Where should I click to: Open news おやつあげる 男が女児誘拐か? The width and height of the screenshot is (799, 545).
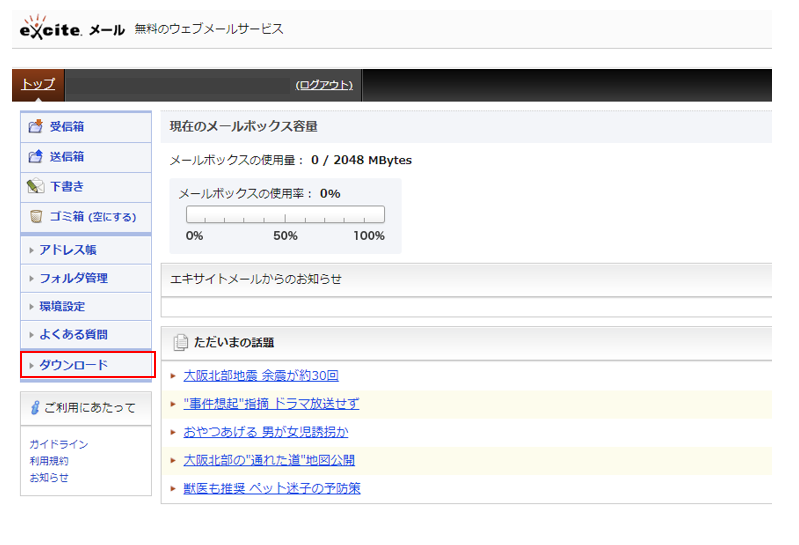[266, 432]
